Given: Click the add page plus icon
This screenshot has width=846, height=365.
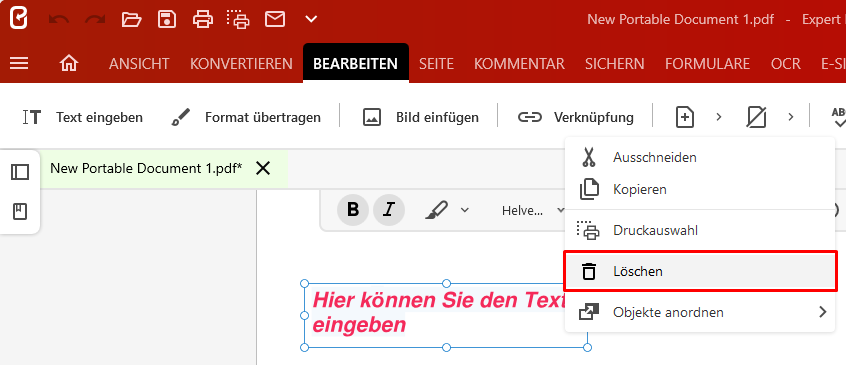Looking at the screenshot, I should pos(685,117).
